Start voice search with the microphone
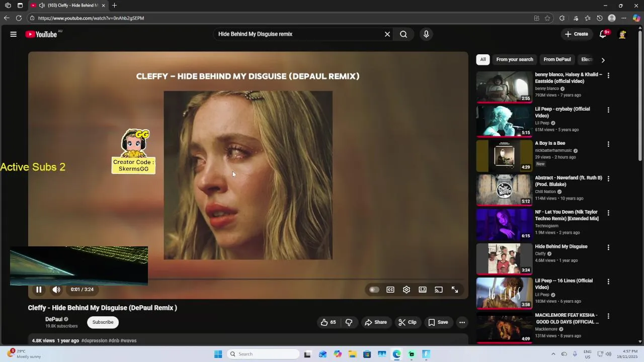Screen dimensions: 644x362 [426, 34]
